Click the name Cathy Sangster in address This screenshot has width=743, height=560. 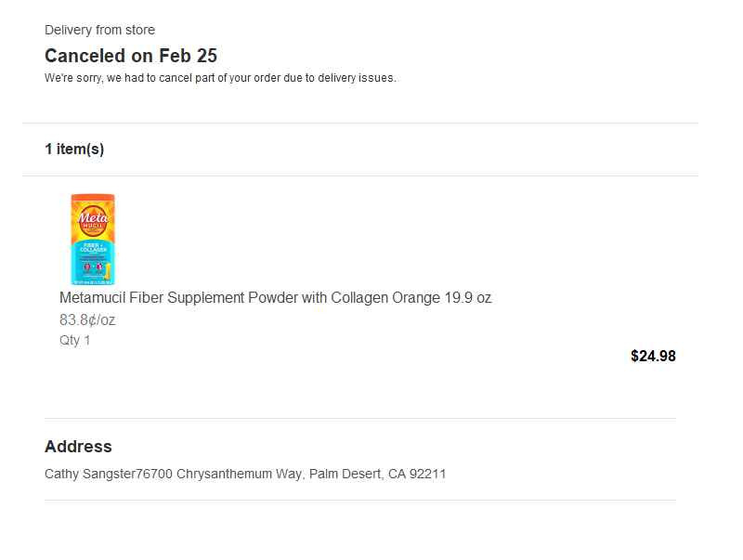(x=90, y=474)
